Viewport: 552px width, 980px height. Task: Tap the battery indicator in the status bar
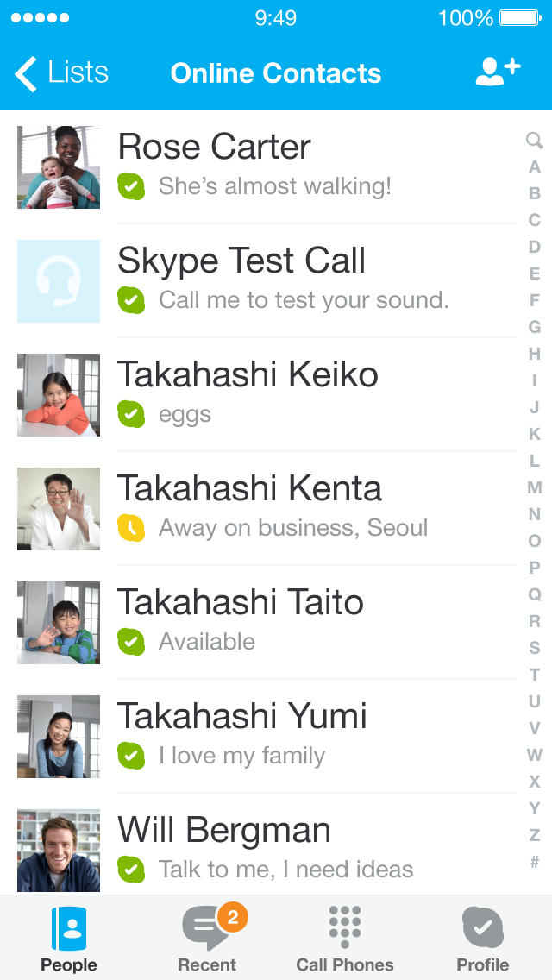(x=520, y=18)
